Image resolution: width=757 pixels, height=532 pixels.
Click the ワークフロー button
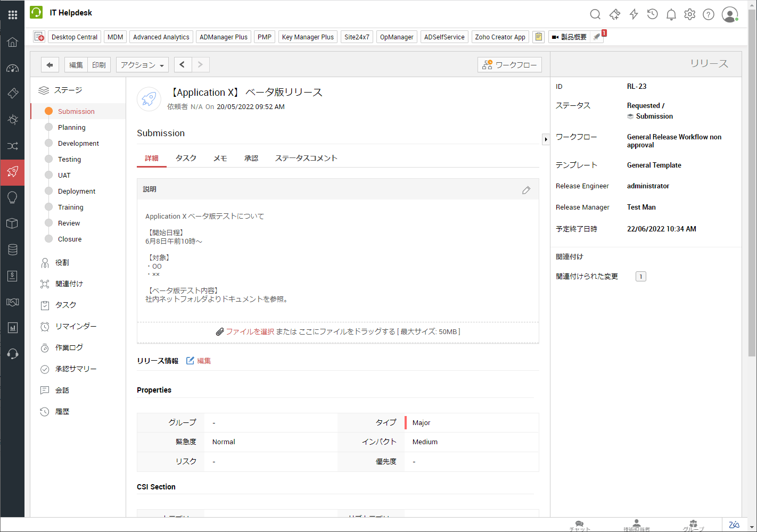pos(509,65)
